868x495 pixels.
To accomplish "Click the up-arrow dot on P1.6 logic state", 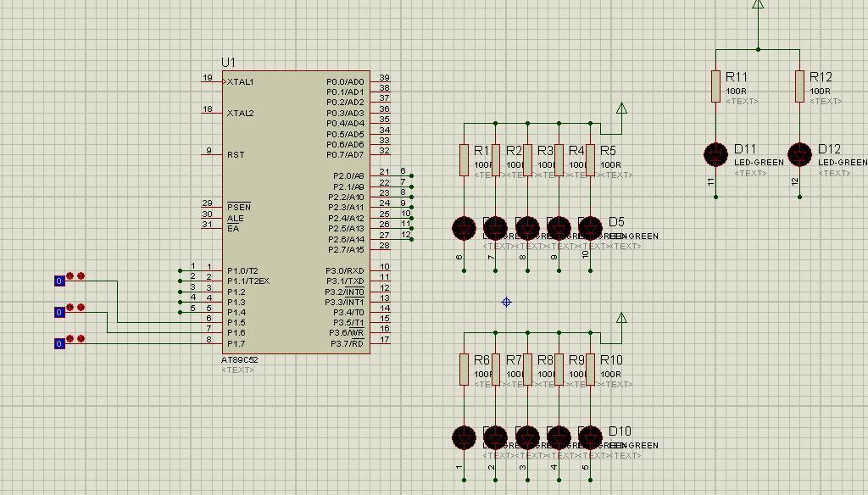I will [x=81, y=308].
